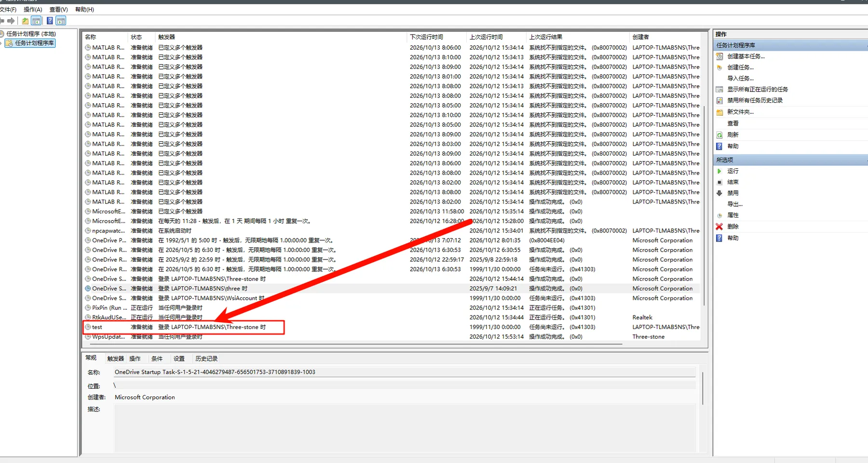Click the 禁用 down-arrow icon

719,193
